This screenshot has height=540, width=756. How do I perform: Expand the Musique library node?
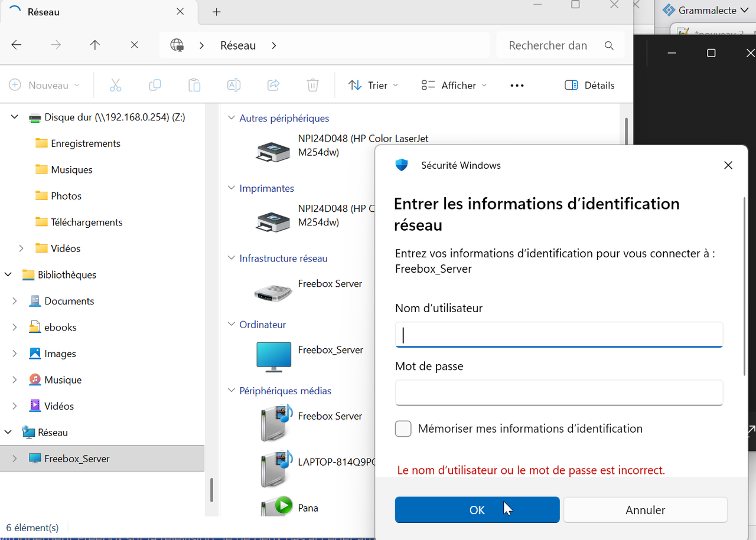15,380
